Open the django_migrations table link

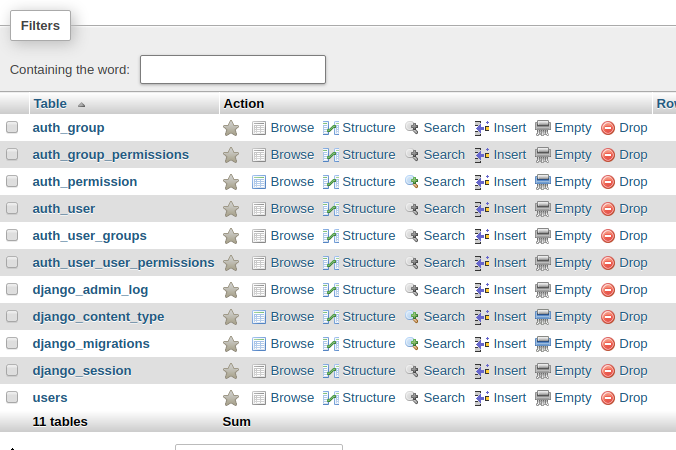pyautogui.click(x=91, y=344)
